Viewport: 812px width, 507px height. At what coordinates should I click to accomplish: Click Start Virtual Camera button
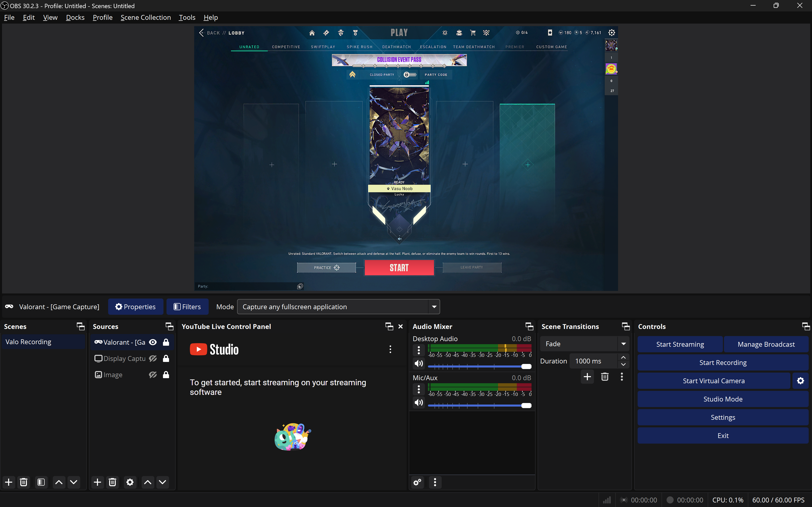[x=714, y=381]
